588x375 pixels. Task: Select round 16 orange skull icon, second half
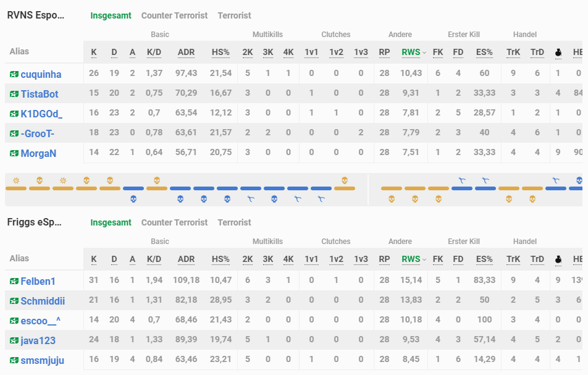point(392,199)
